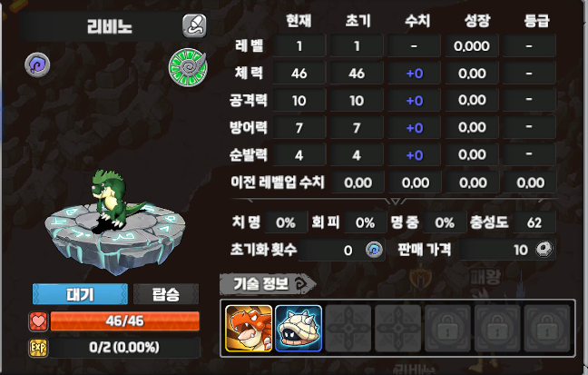The height and width of the screenshot is (375, 588).
Task: Open the 기술 정보 skill info tab
Action: (268, 284)
